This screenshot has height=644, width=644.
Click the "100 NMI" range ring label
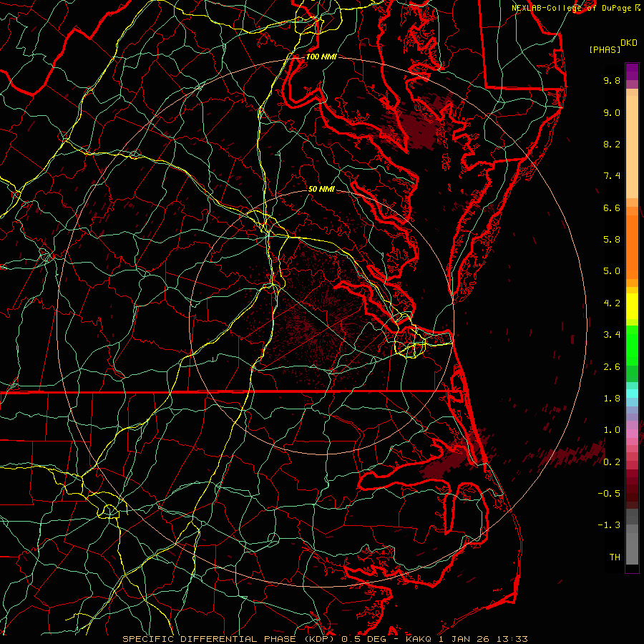(321, 57)
